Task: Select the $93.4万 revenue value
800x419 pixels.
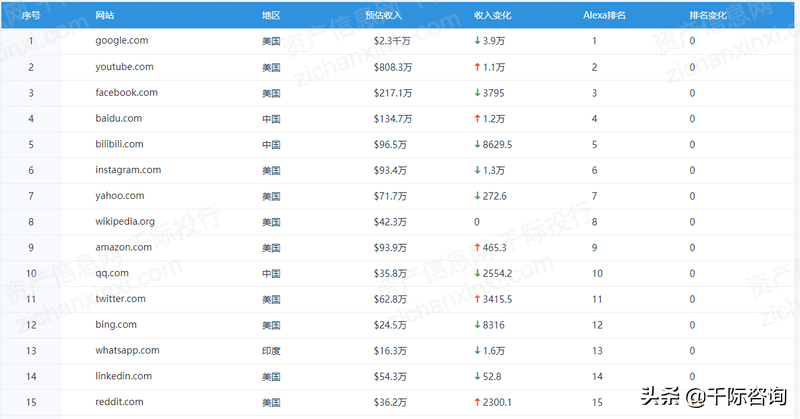Action: pos(390,170)
